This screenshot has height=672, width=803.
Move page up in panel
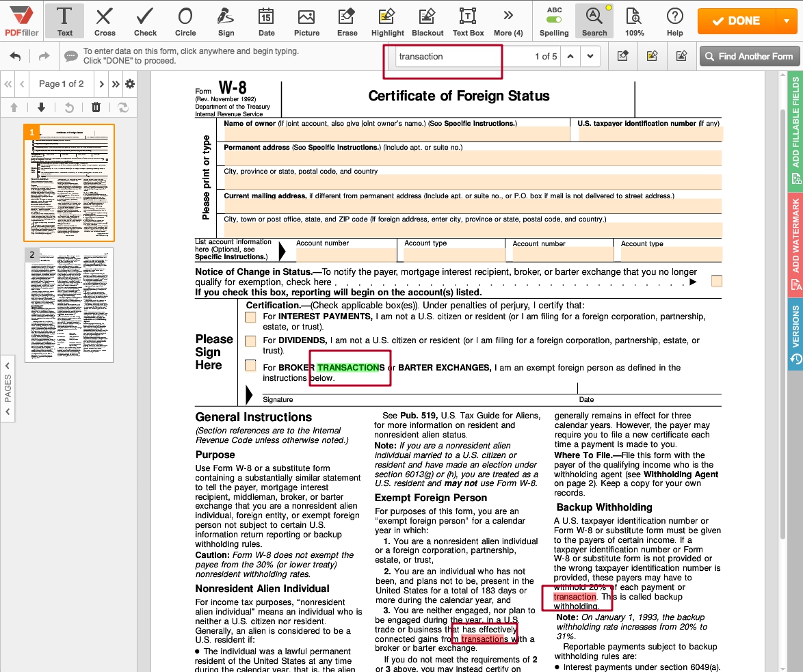(x=14, y=107)
